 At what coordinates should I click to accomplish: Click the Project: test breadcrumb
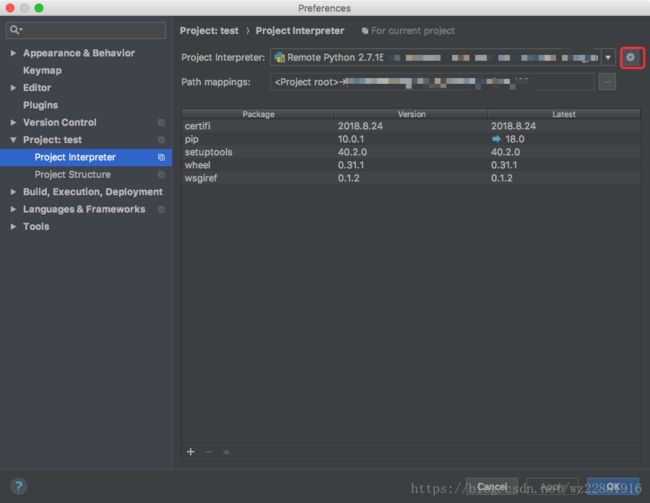(x=209, y=31)
